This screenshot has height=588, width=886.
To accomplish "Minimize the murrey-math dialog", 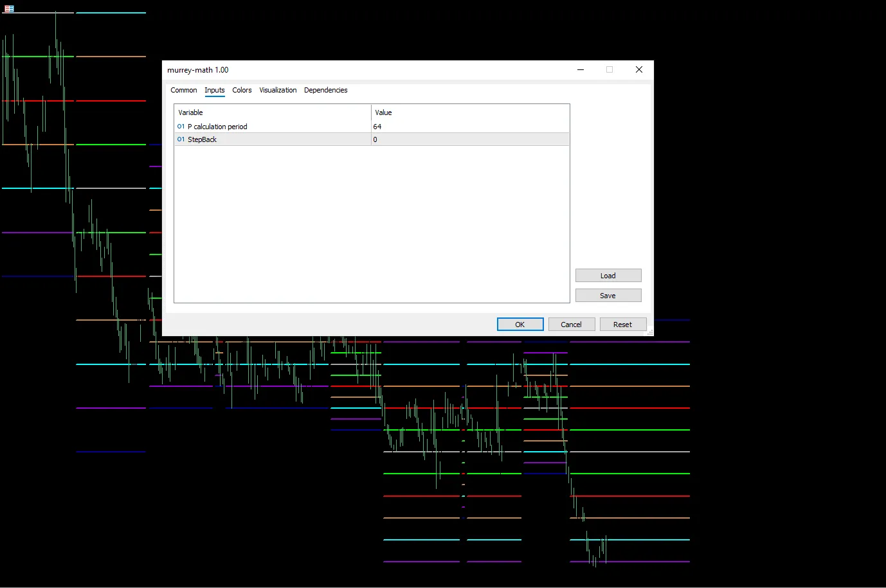I will click(581, 69).
